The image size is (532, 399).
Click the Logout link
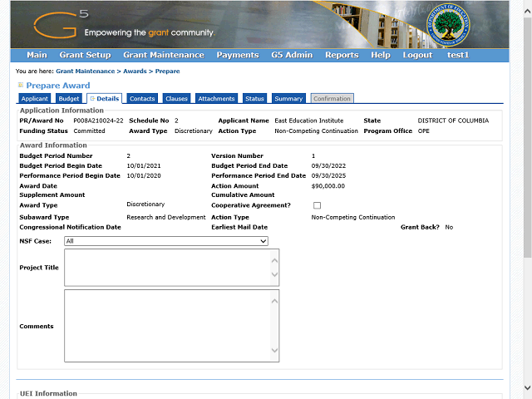coord(417,55)
